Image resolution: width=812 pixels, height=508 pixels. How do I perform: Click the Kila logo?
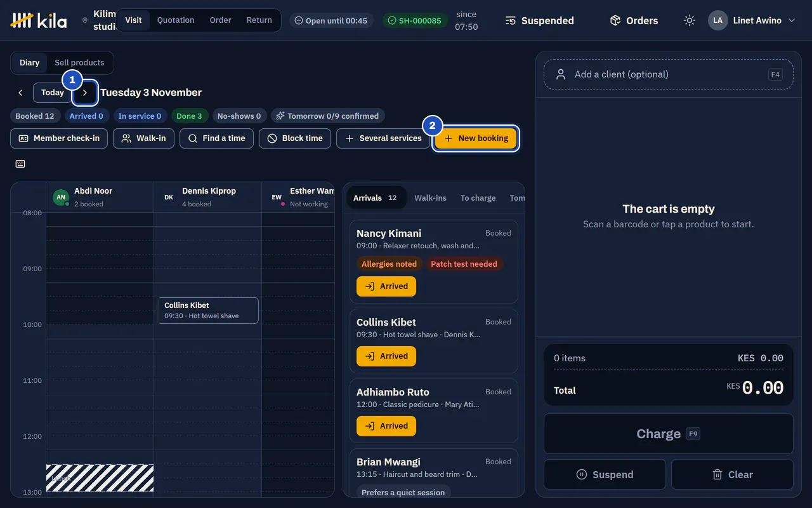(39, 20)
